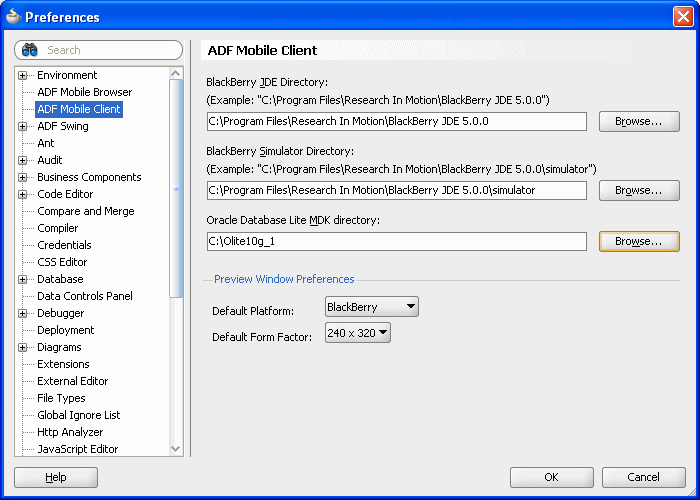
Task: Select the Ant category
Action: pos(46,143)
